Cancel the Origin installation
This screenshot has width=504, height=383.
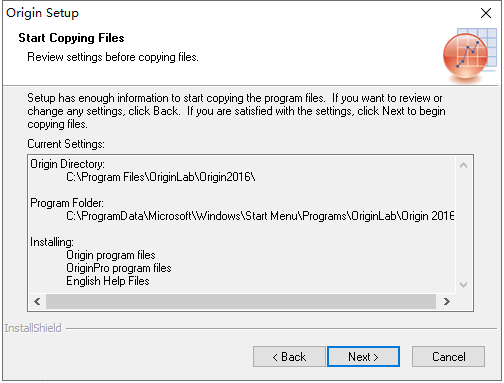(448, 356)
